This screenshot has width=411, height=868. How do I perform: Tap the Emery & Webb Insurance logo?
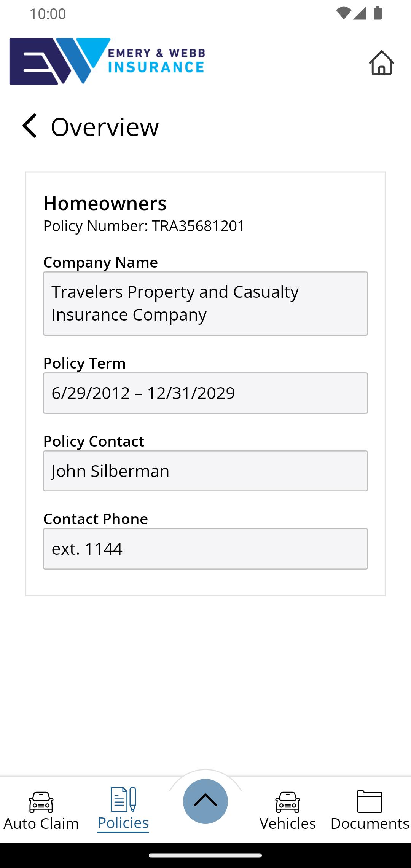pos(107,61)
